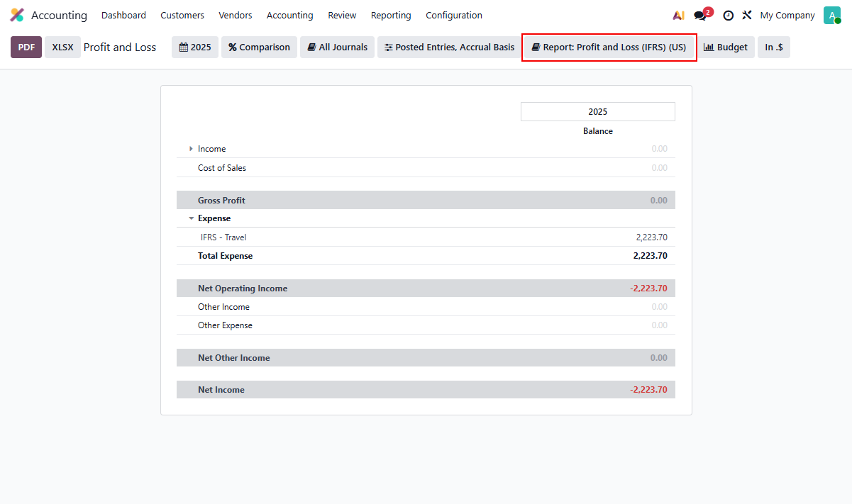Open the Comparison filter dropdown

point(259,47)
